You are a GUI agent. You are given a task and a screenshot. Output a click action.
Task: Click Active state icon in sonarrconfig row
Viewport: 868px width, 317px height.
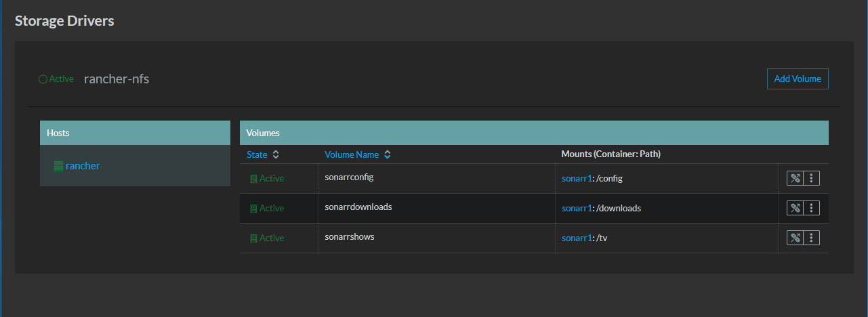[x=253, y=179]
